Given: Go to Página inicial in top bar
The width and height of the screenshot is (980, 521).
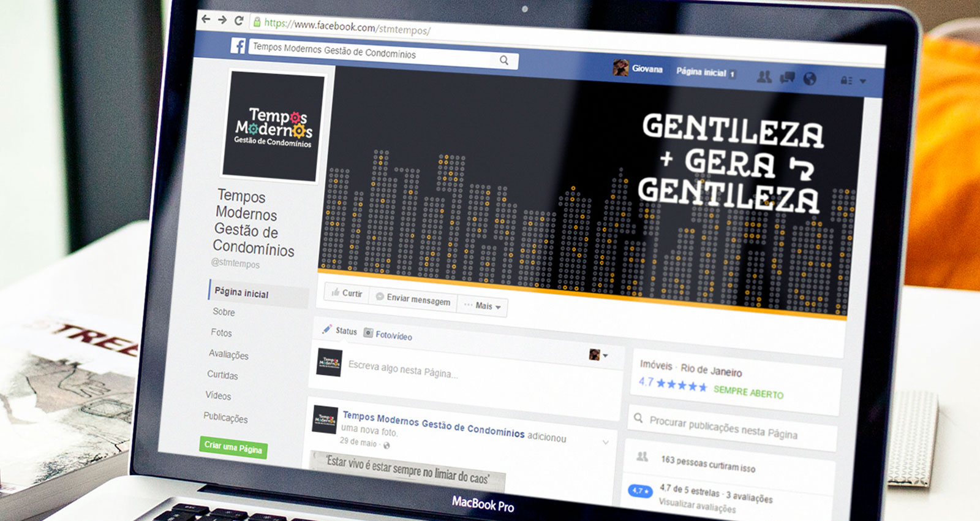Looking at the screenshot, I should point(701,72).
